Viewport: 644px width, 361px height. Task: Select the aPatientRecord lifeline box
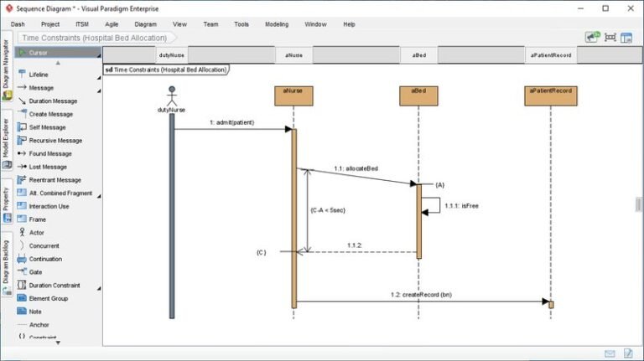click(550, 96)
